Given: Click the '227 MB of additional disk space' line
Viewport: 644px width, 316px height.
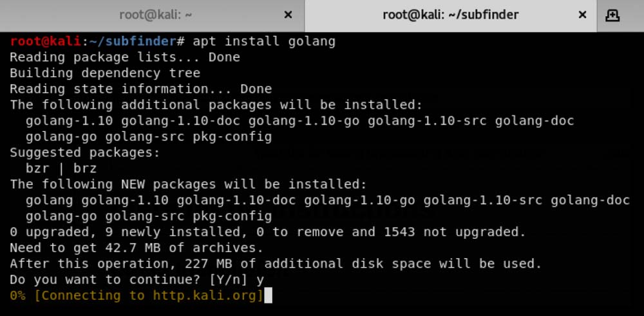Looking at the screenshot, I should [x=276, y=263].
